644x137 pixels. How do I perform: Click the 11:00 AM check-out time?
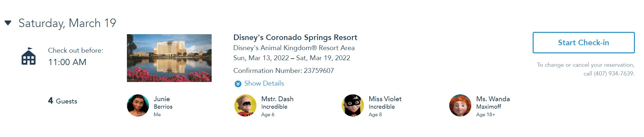[x=67, y=62]
